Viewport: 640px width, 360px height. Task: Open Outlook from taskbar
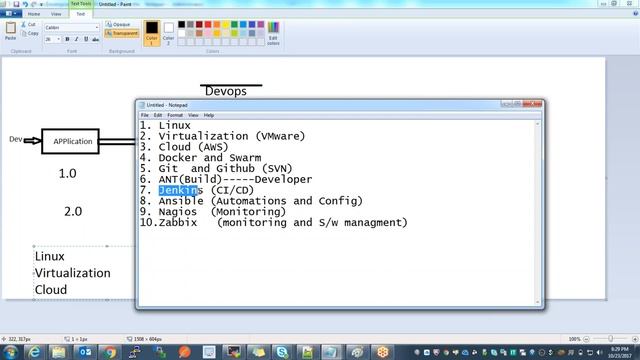tap(85, 352)
